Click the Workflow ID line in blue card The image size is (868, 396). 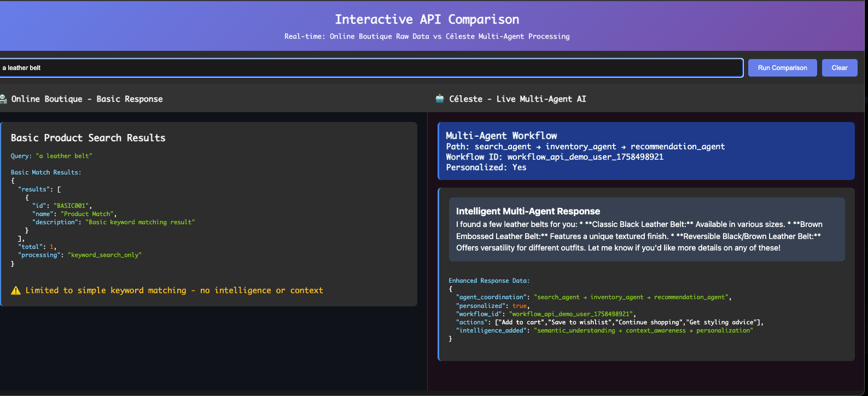click(x=555, y=157)
